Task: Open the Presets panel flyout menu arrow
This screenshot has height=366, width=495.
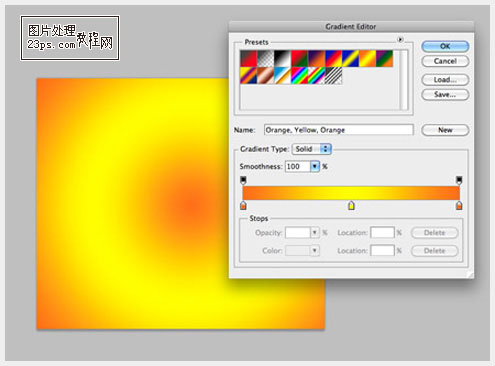Action: click(x=400, y=40)
